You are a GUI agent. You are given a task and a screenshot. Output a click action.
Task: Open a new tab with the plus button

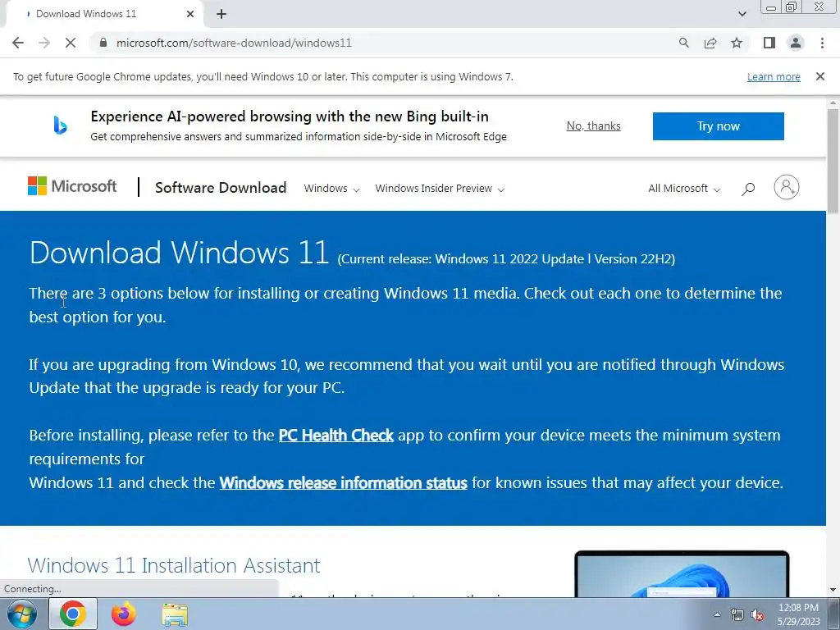(x=221, y=14)
